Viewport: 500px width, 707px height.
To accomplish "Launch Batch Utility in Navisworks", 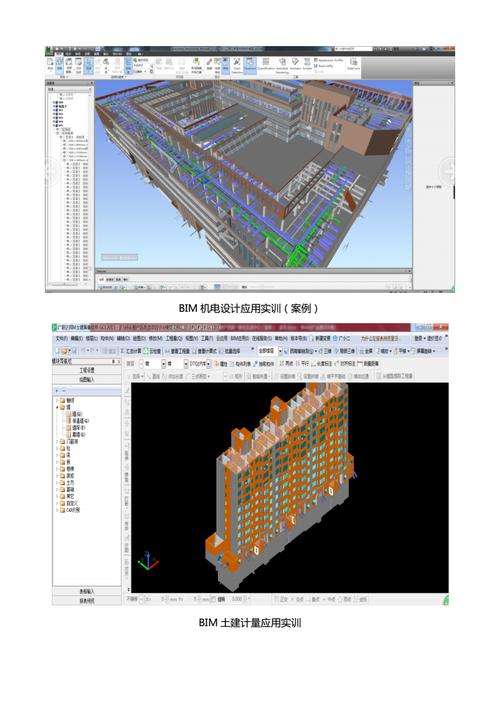I will pos(324,66).
